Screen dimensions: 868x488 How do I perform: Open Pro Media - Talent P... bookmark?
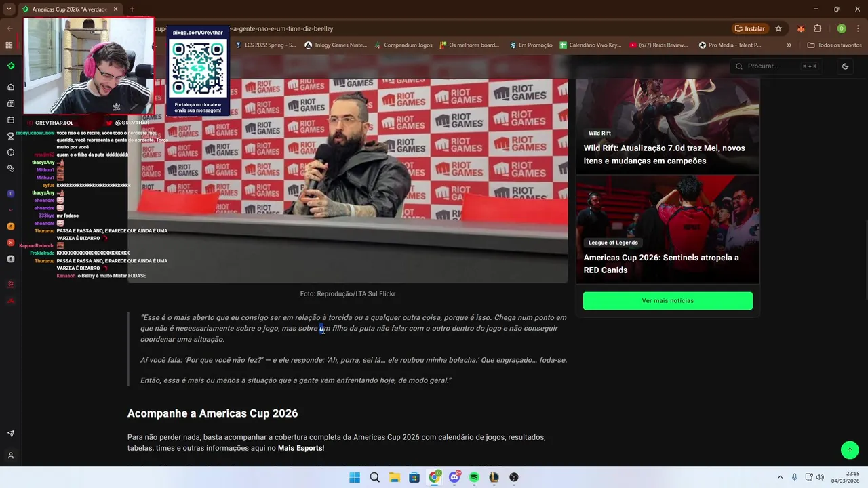click(x=730, y=45)
